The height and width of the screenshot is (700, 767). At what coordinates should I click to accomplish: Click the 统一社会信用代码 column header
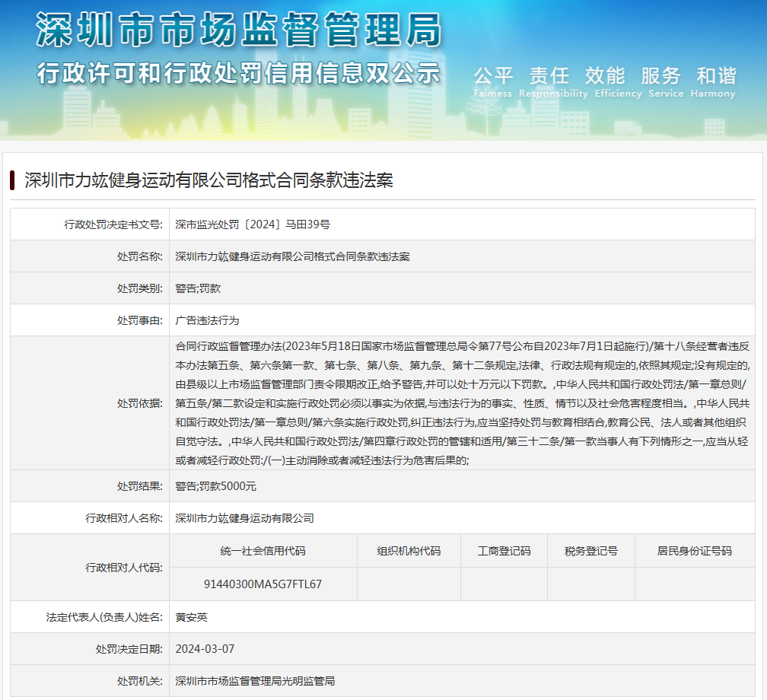263,551
